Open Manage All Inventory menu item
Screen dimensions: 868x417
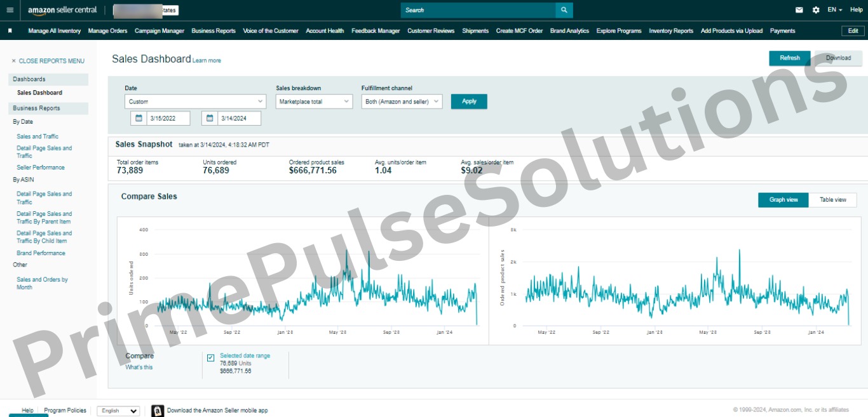point(55,30)
